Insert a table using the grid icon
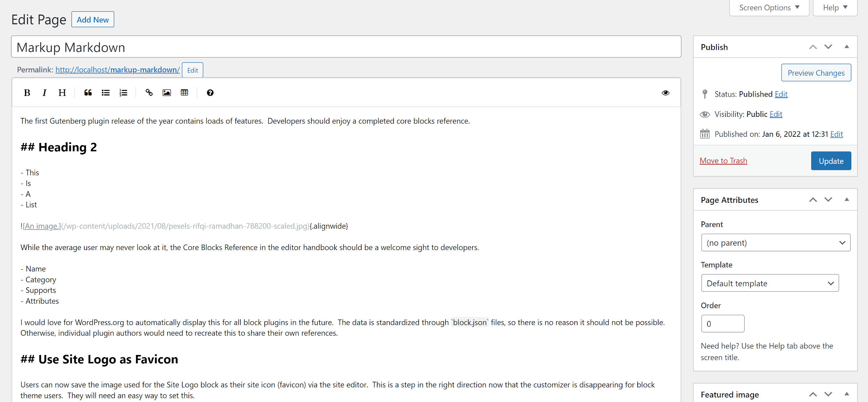This screenshot has height=402, width=868. click(x=184, y=93)
